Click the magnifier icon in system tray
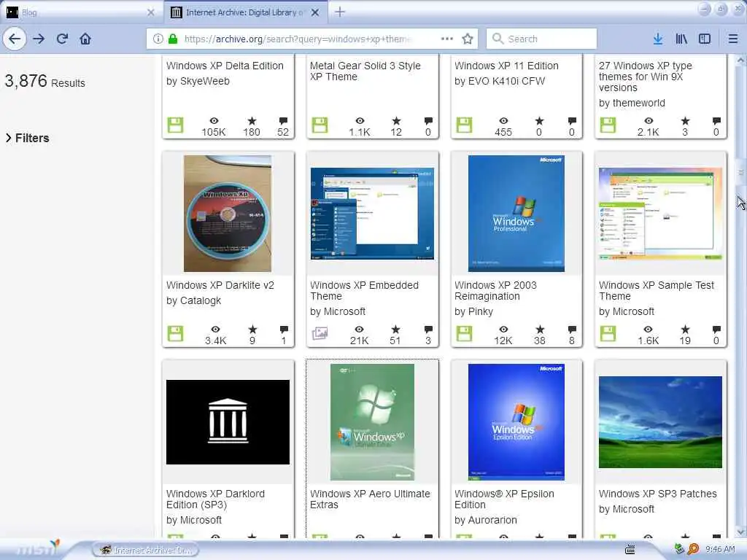The image size is (747, 560). 693,549
